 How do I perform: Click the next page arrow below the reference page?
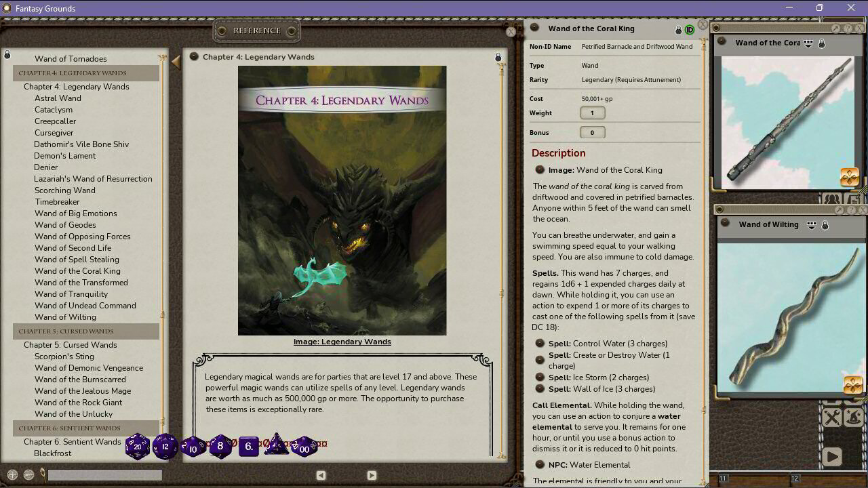point(371,475)
